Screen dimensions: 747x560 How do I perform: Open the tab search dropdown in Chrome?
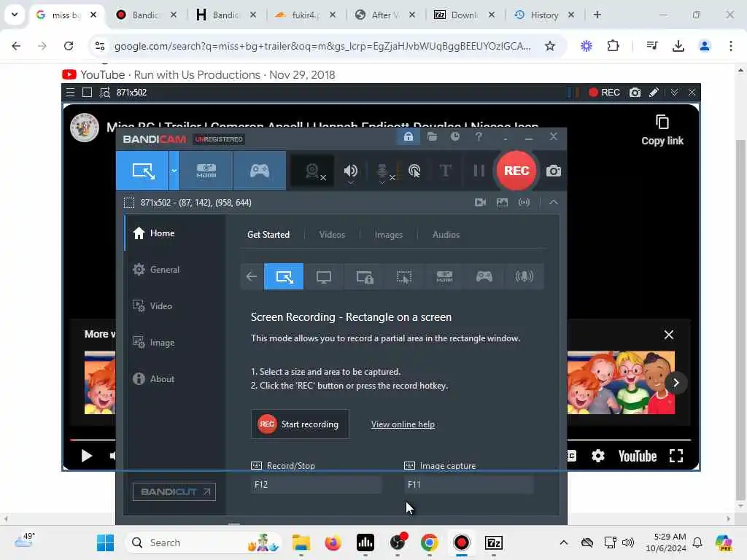15,15
